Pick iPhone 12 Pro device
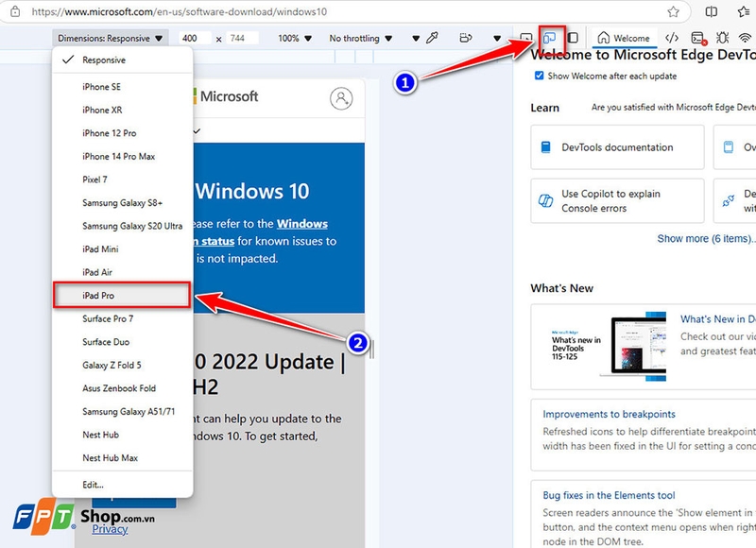This screenshot has height=548, width=756. (x=123, y=133)
